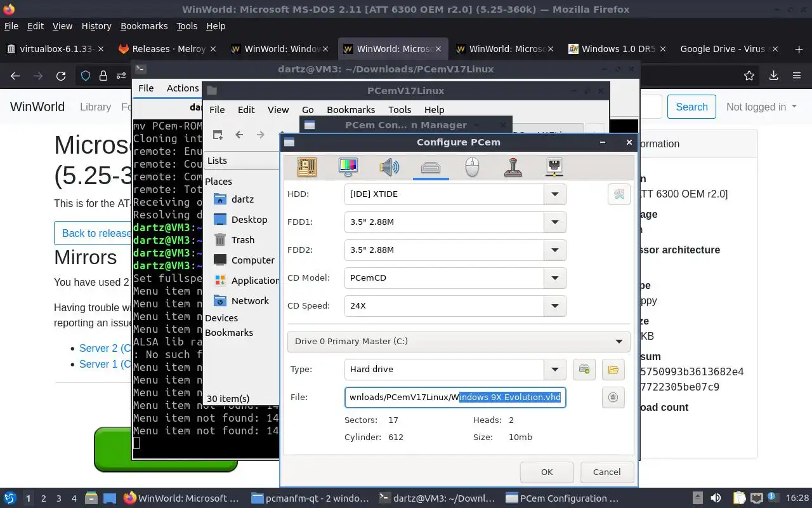This screenshot has width=812, height=508.
Task: Open the taskbar start menu icon
Action: pos(10,498)
